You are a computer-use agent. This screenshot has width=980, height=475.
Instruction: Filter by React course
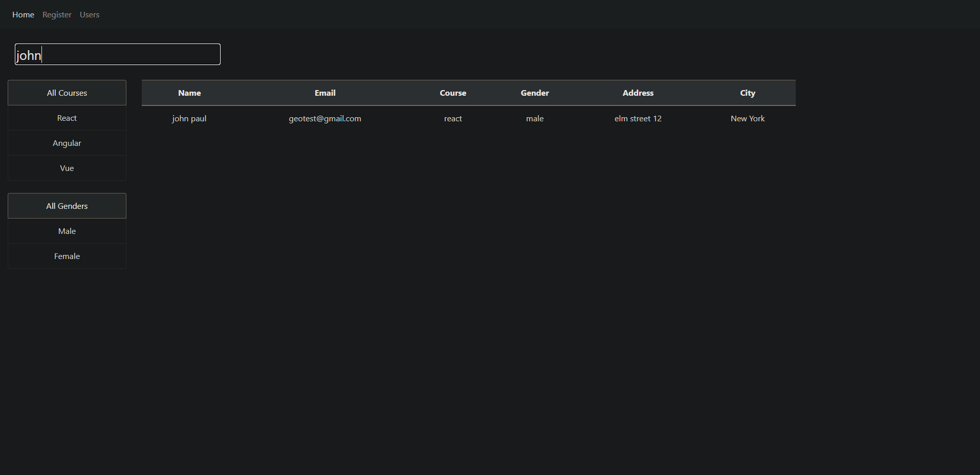click(x=67, y=118)
